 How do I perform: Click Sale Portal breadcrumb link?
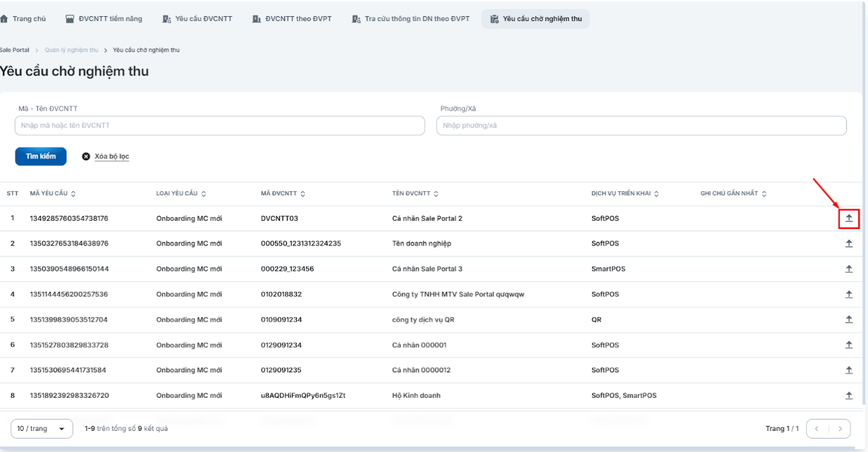[x=15, y=50]
